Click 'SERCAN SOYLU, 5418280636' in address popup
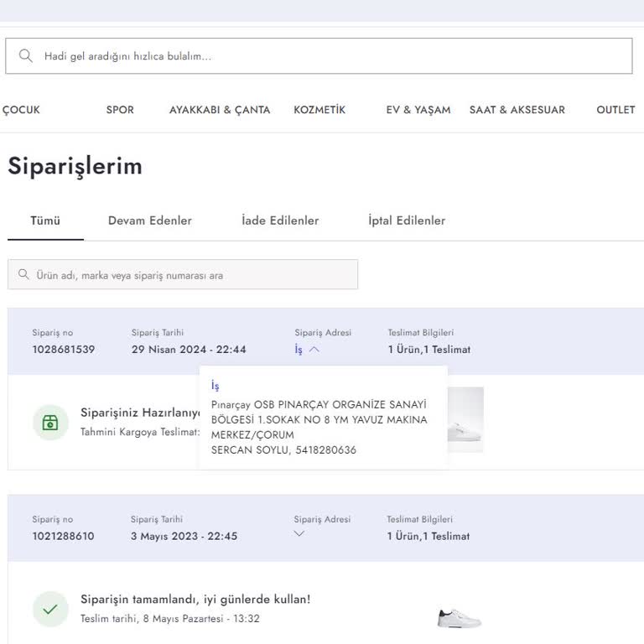 click(x=283, y=450)
